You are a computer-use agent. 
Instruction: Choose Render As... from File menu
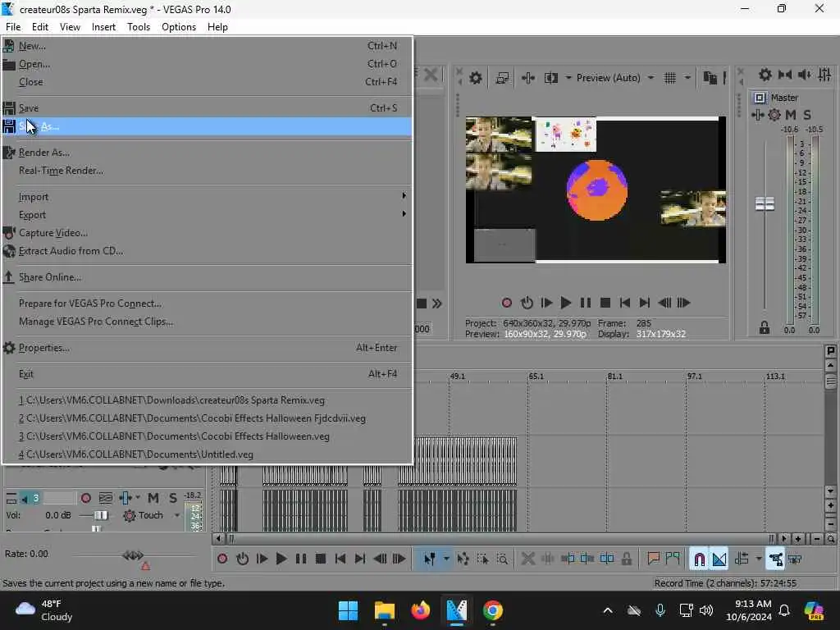208,153
